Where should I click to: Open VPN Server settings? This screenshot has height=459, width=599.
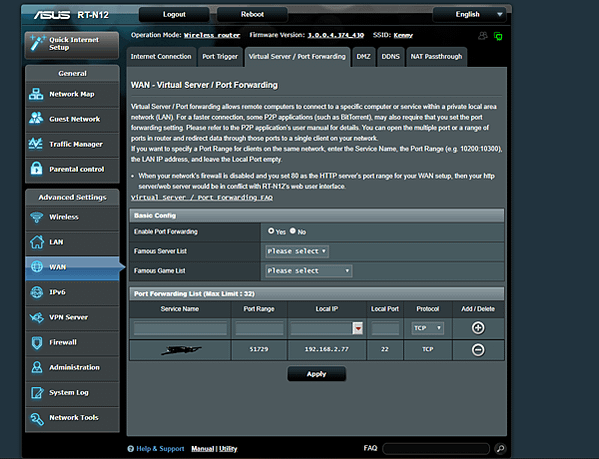click(72, 317)
